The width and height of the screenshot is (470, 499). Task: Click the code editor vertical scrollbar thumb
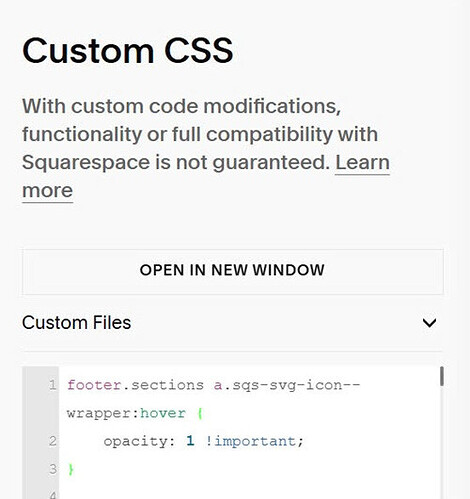tap(442, 376)
